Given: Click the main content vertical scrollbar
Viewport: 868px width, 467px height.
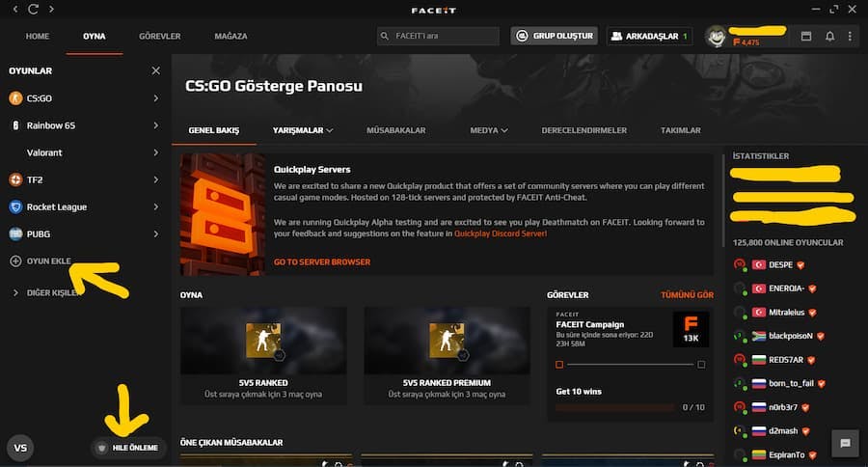Looking at the screenshot, I should tap(723, 201).
